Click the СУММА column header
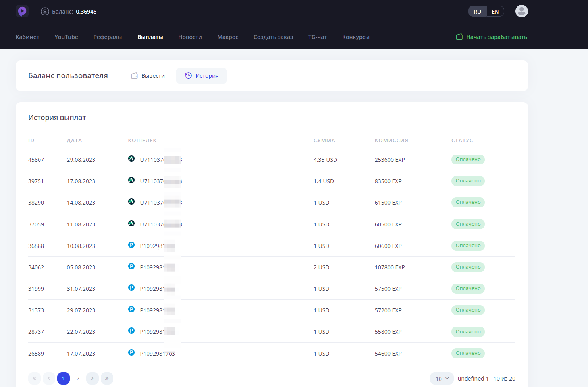Viewport: 588px width, 387px height. [324, 141]
